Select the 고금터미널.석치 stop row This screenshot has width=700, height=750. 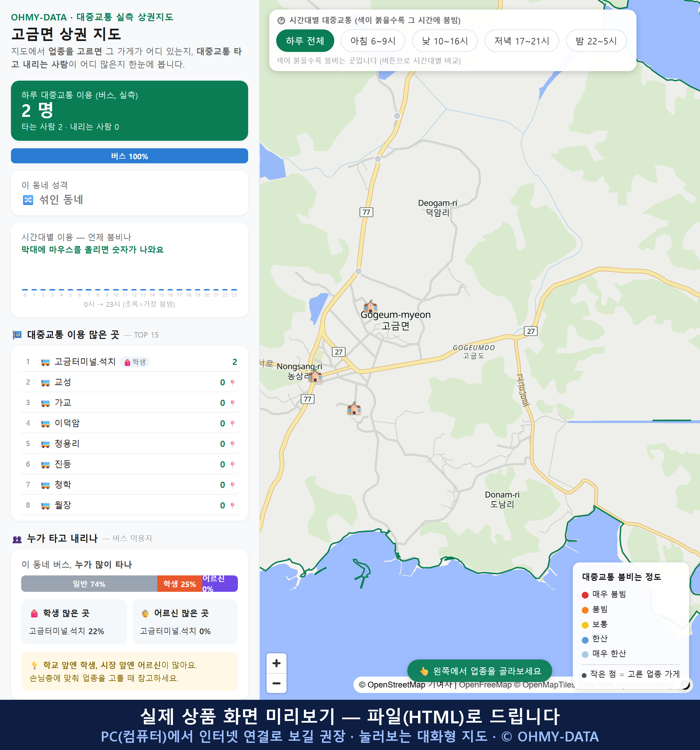(130, 362)
